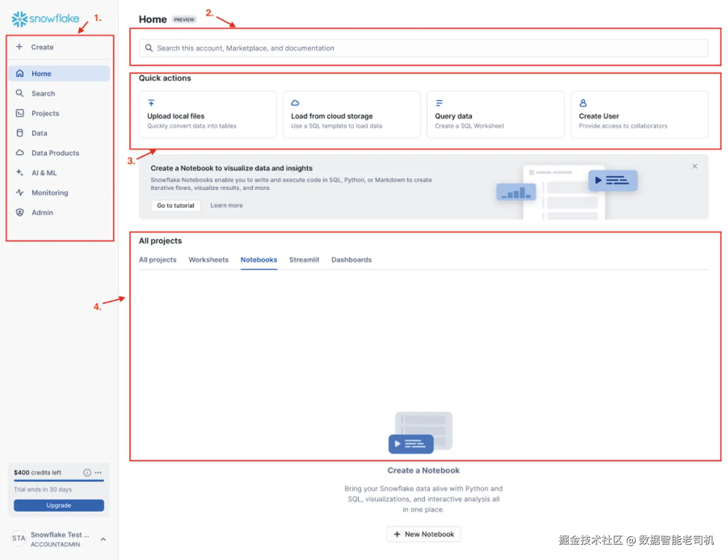
Task: Switch to the Worksheets tab
Action: (x=209, y=260)
